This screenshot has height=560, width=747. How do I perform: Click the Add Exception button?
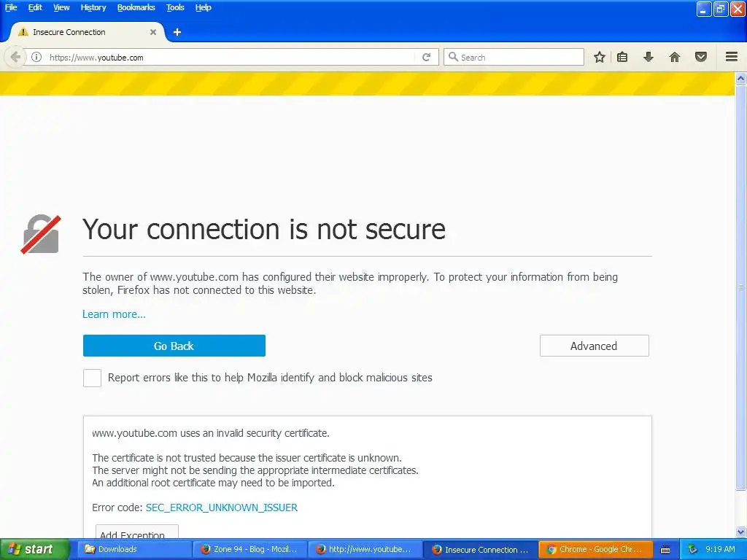[136, 532]
